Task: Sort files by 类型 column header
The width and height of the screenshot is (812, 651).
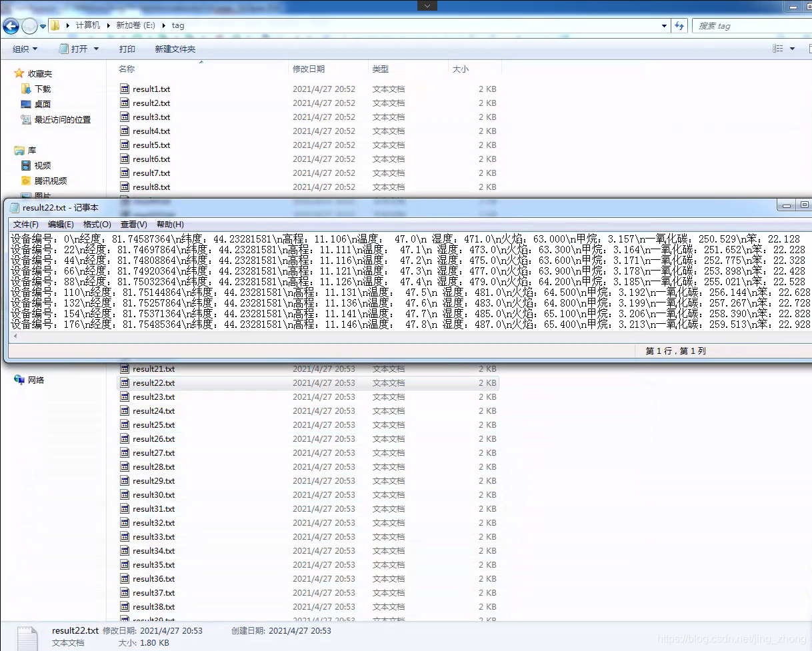Action: (381, 69)
